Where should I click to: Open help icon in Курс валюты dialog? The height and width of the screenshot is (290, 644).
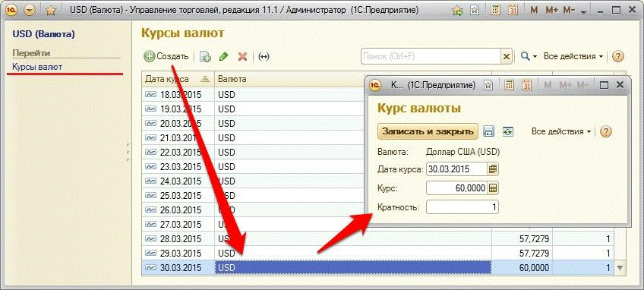point(606,131)
